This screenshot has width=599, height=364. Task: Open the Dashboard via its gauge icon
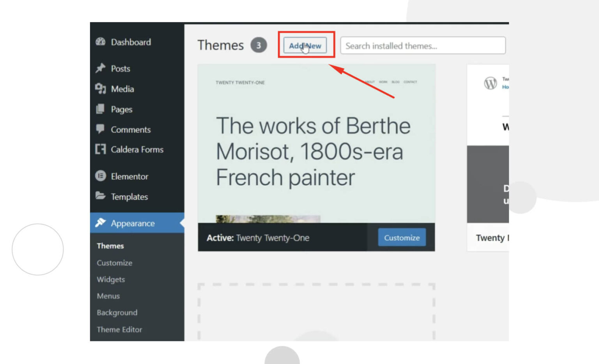(101, 42)
